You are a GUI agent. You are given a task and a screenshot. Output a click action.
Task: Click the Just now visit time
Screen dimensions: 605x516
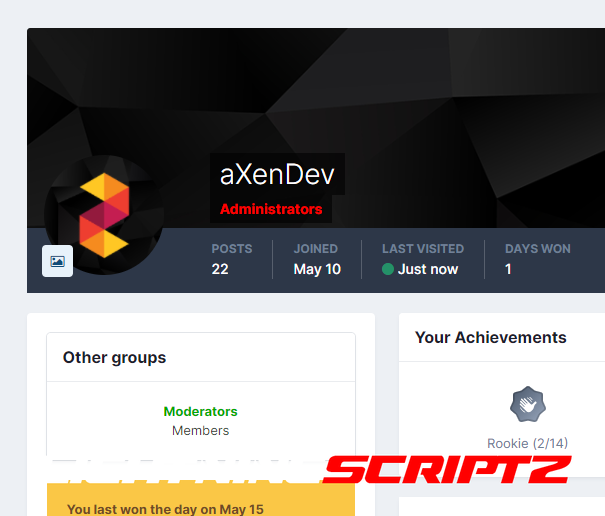click(x=428, y=269)
